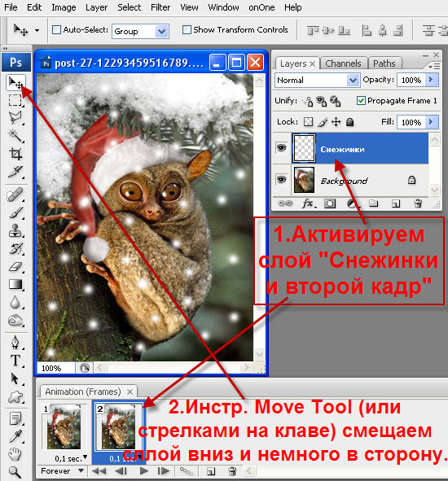Select the History Brush tool
The height and width of the screenshot is (481, 448).
(15, 248)
